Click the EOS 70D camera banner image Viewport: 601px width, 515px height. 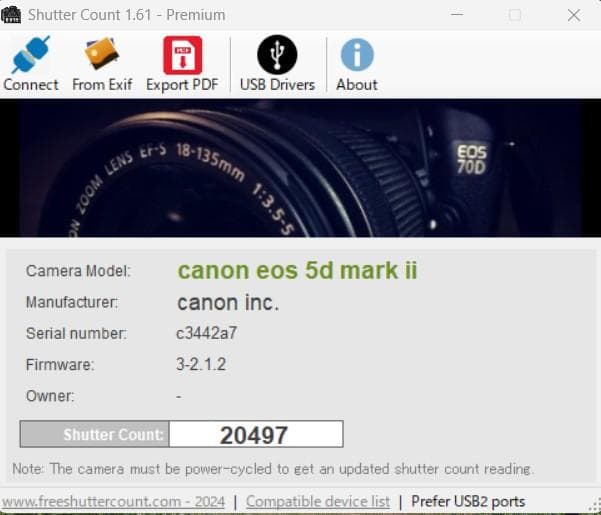(x=300, y=168)
